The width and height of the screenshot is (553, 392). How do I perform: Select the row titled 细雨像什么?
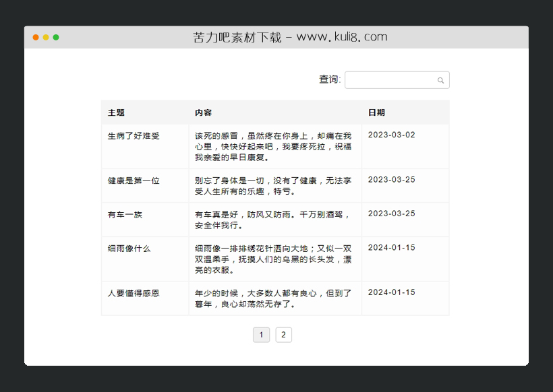coord(132,248)
